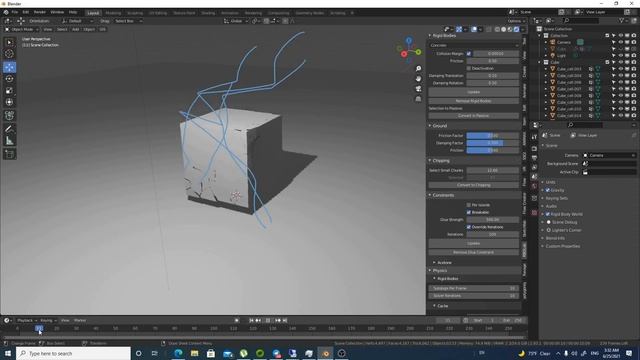640x360 pixels.
Task: Collapse the Constraints panel section
Action: tap(443, 195)
